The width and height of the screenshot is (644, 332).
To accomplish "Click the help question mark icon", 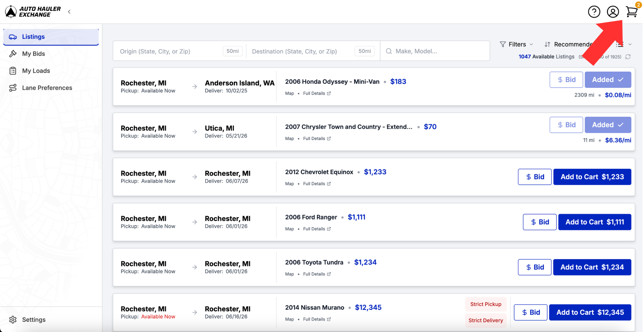I will coord(594,12).
